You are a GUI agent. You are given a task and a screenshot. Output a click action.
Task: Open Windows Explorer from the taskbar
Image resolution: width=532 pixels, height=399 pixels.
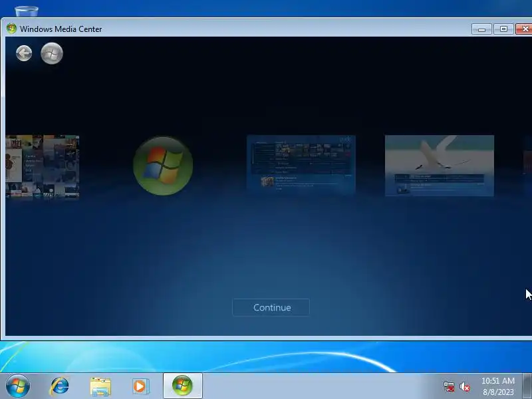(x=100, y=386)
